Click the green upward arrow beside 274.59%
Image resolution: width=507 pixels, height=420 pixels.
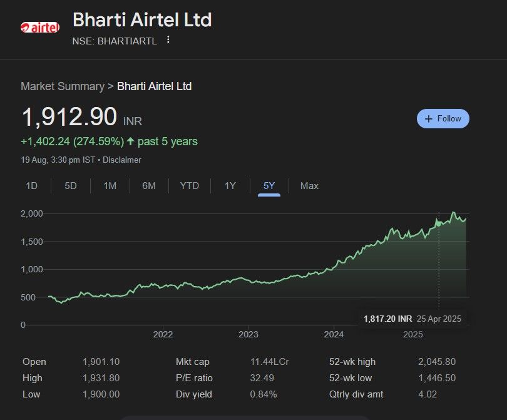[131, 141]
